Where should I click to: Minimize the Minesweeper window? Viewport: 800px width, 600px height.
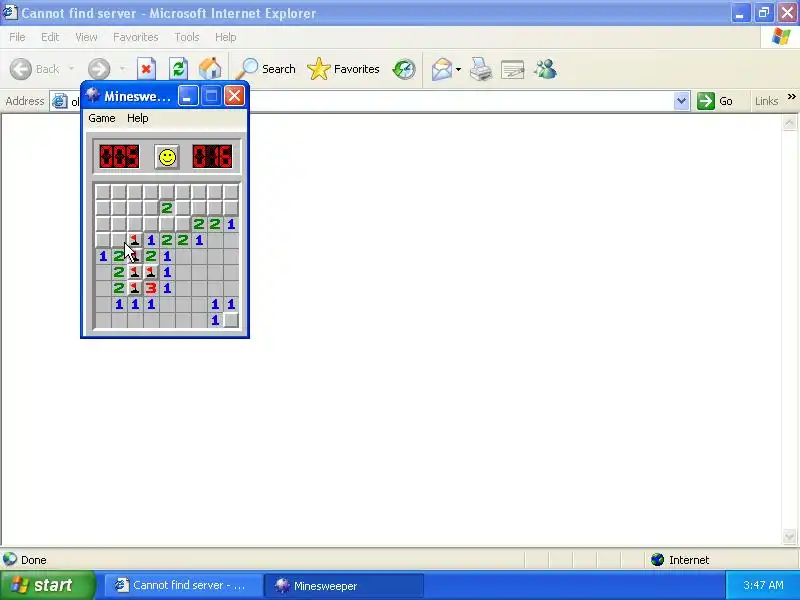(188, 96)
